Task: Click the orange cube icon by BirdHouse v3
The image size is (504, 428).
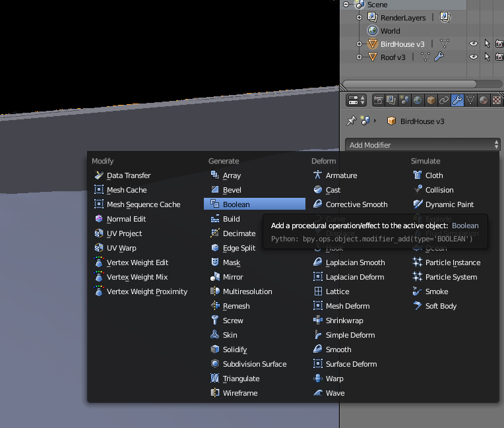Action: click(x=391, y=121)
